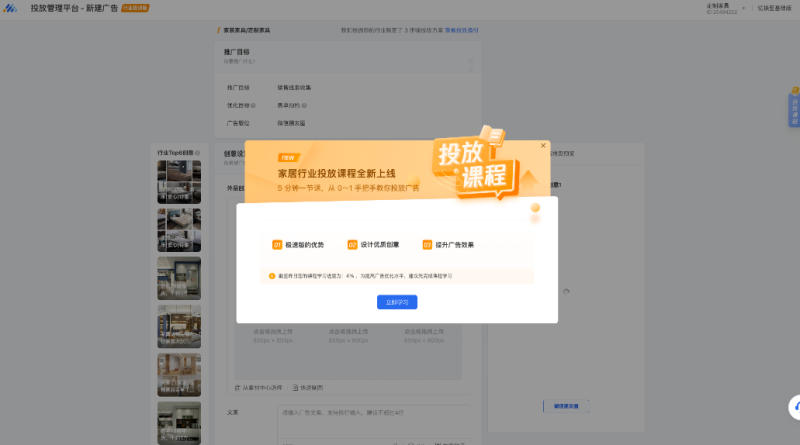
Task: Click the orange 行业极速版 badge beside the title
Action: coord(135,8)
